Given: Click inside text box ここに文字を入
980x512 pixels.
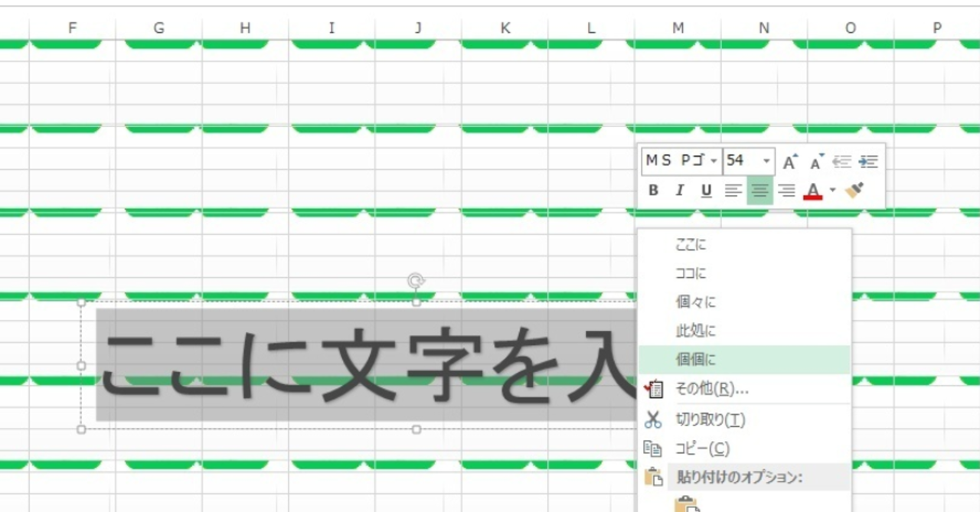Looking at the screenshot, I should point(366,364).
